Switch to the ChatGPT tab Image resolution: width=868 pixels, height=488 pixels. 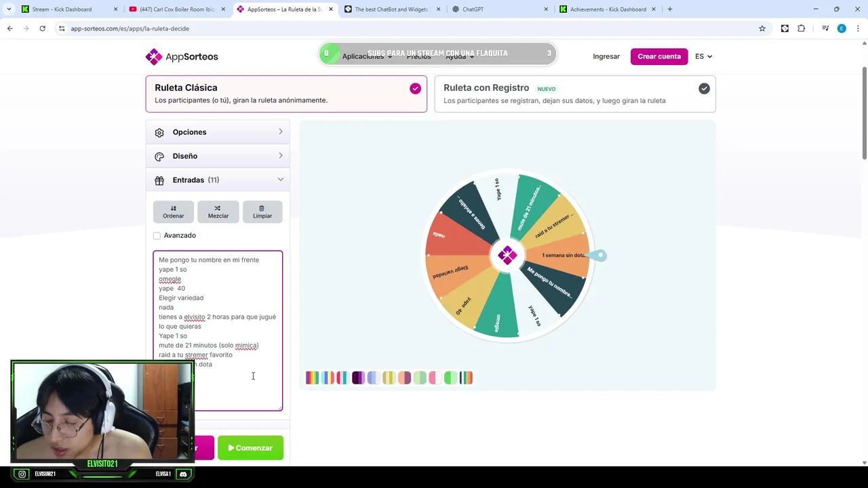[x=500, y=9]
